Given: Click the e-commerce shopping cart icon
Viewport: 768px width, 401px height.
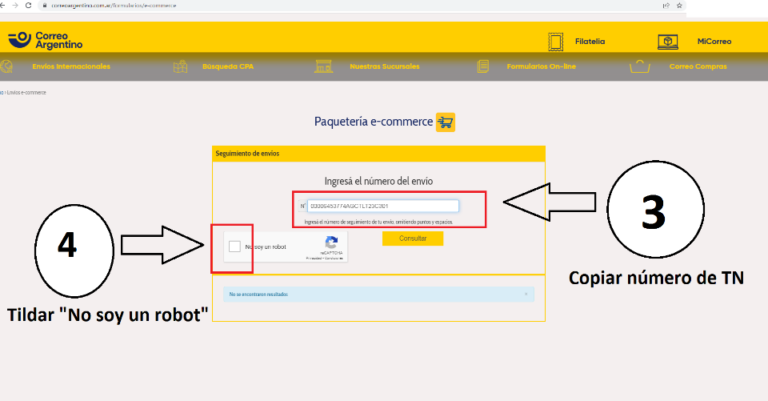Looking at the screenshot, I should click(x=445, y=122).
